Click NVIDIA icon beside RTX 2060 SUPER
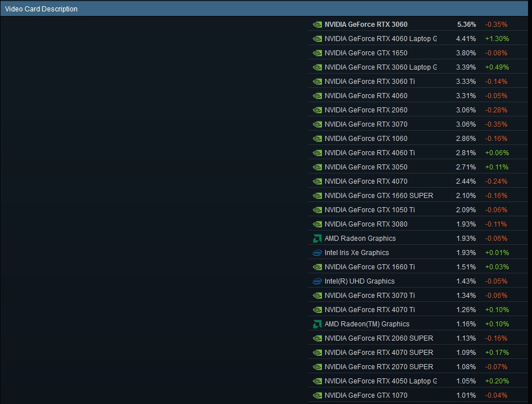532x404 pixels. click(x=317, y=338)
